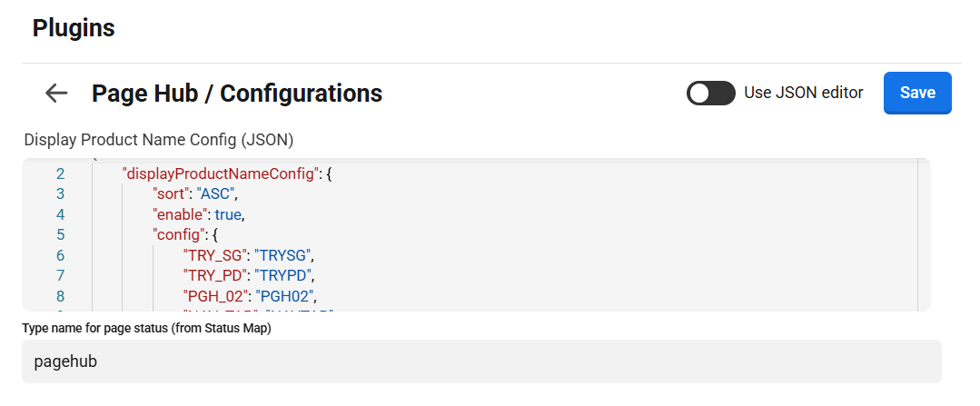Click the "TRYPD" value on line 7
This screenshot has width=980, height=406.
[285, 275]
